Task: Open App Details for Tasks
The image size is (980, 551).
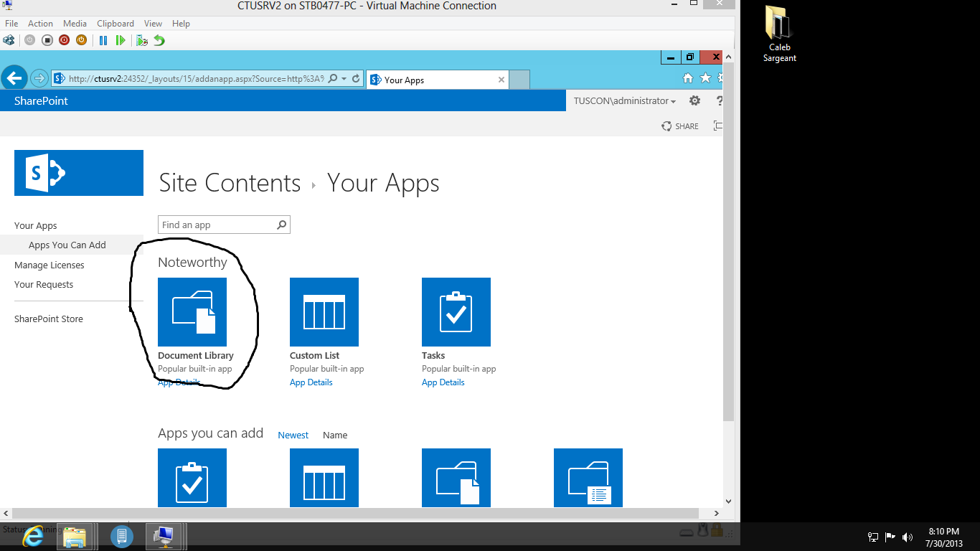Action: pyautogui.click(x=443, y=382)
